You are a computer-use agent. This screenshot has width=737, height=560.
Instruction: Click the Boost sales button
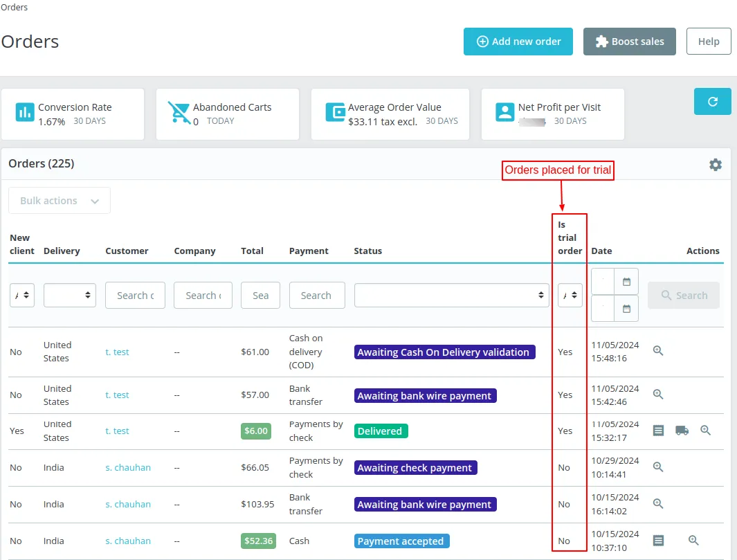[629, 42]
